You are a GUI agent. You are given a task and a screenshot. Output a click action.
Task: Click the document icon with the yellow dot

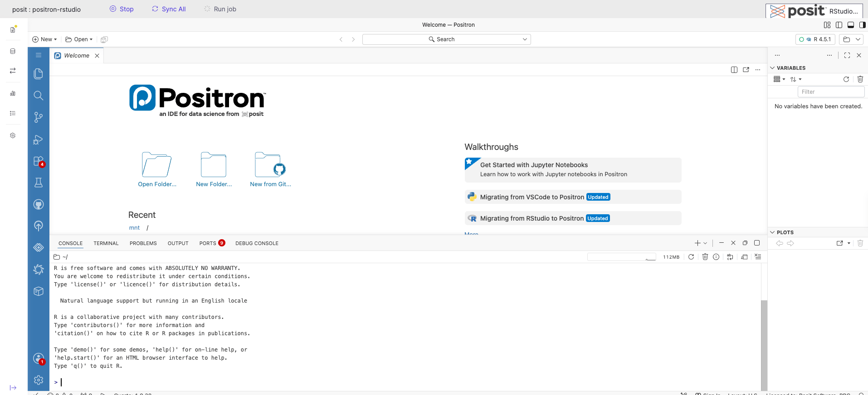(x=13, y=29)
